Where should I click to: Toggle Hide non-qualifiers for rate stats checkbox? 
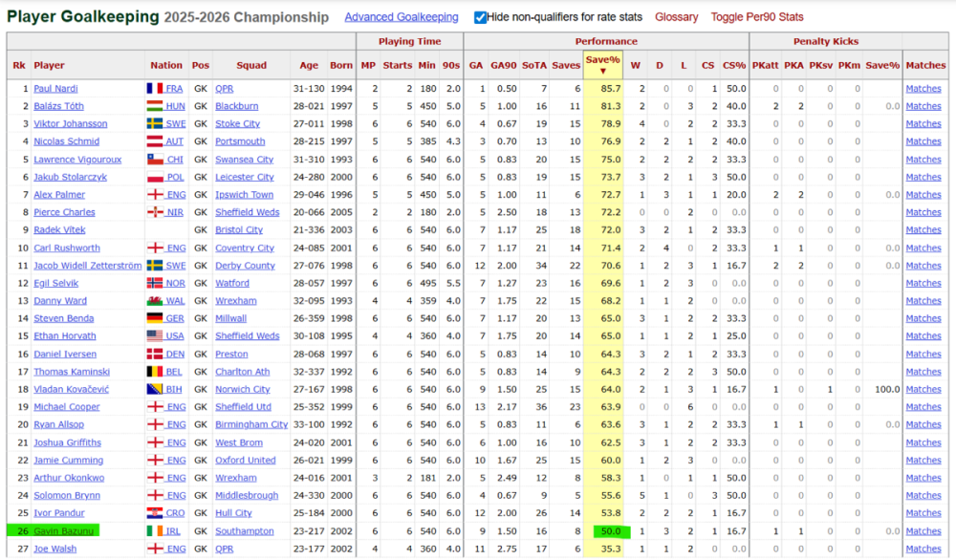pos(480,17)
